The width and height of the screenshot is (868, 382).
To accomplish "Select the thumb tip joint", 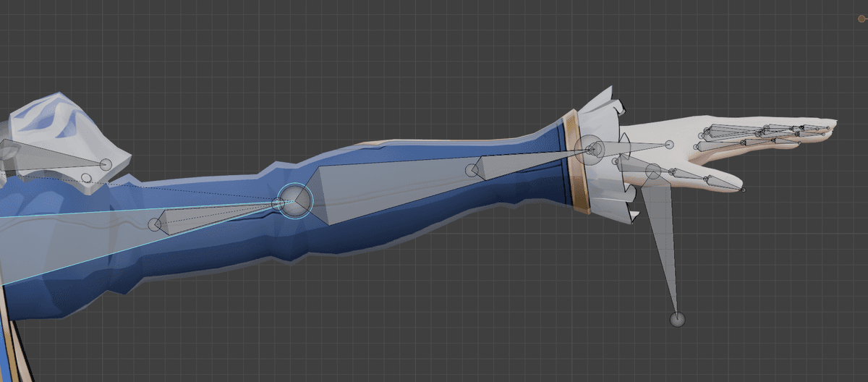I will tap(743, 190).
